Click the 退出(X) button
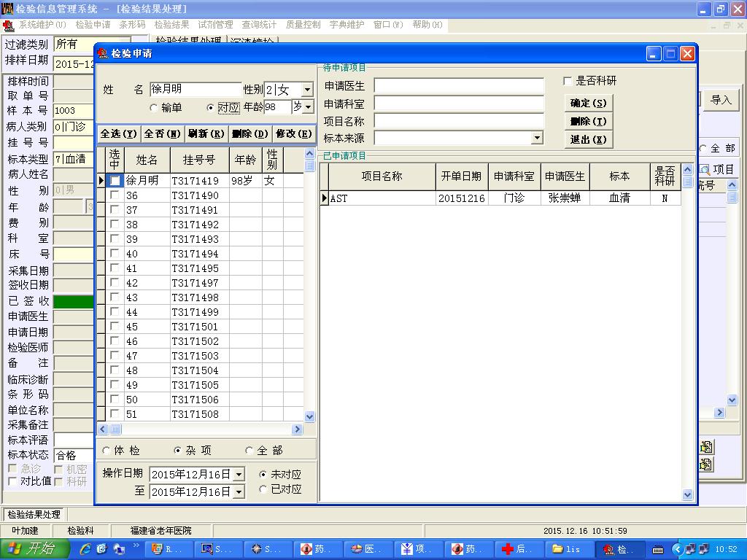This screenshot has height=560, width=747. 589,139
